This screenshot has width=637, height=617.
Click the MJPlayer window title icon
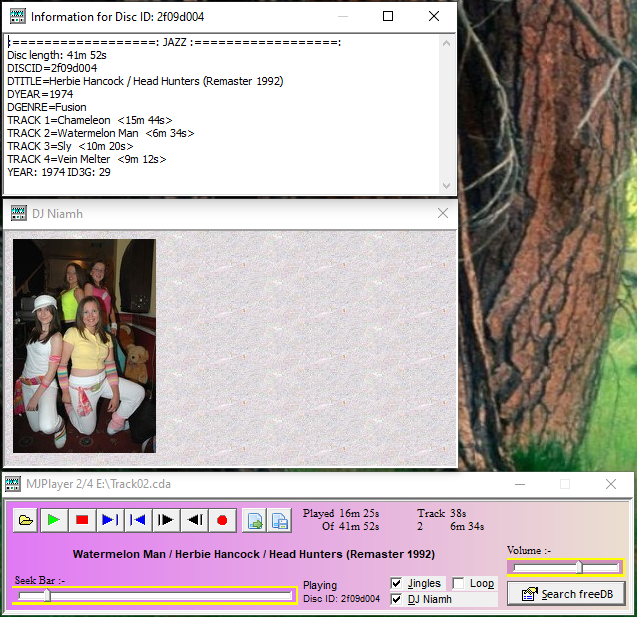tap(12, 484)
